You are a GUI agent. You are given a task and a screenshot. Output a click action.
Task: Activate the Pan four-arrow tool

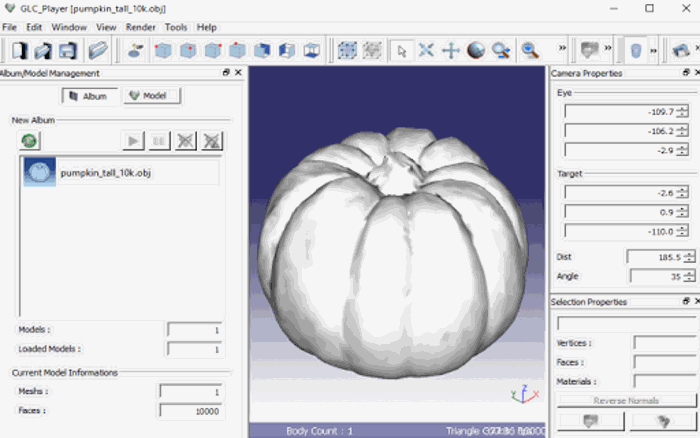[451, 50]
